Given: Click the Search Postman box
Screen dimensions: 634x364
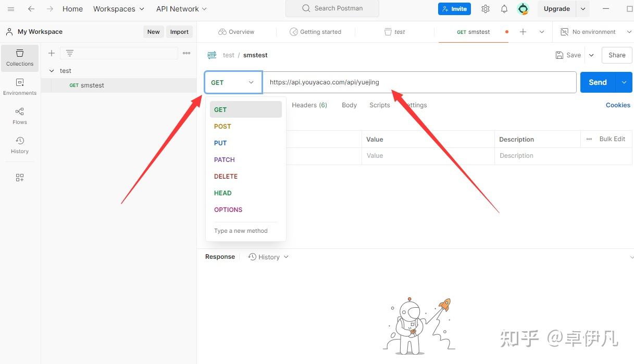Looking at the screenshot, I should [332, 8].
